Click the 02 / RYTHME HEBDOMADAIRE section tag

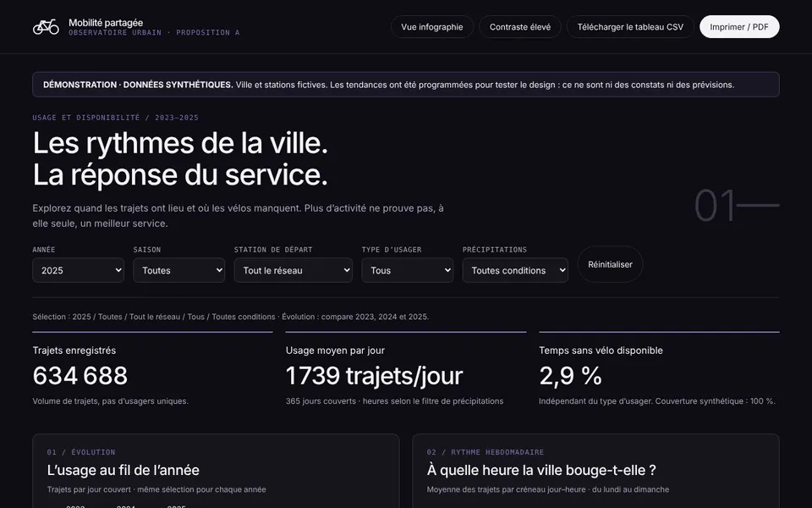click(486, 452)
